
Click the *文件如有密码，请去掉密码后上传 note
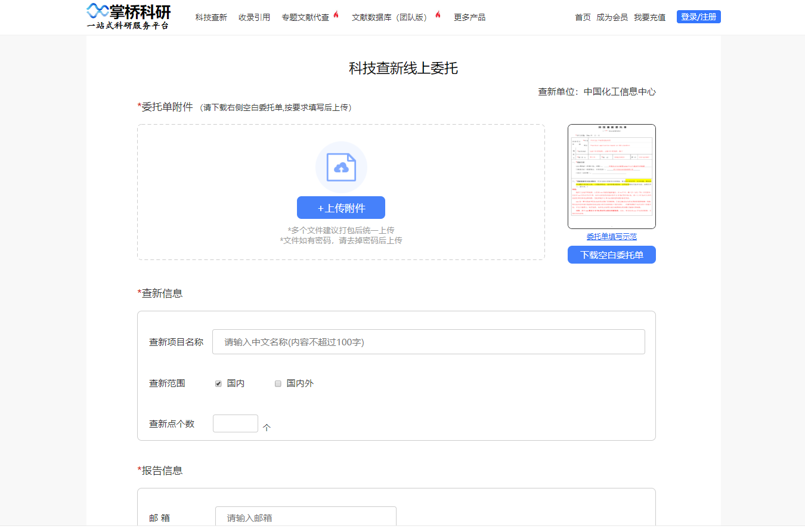pyautogui.click(x=341, y=240)
